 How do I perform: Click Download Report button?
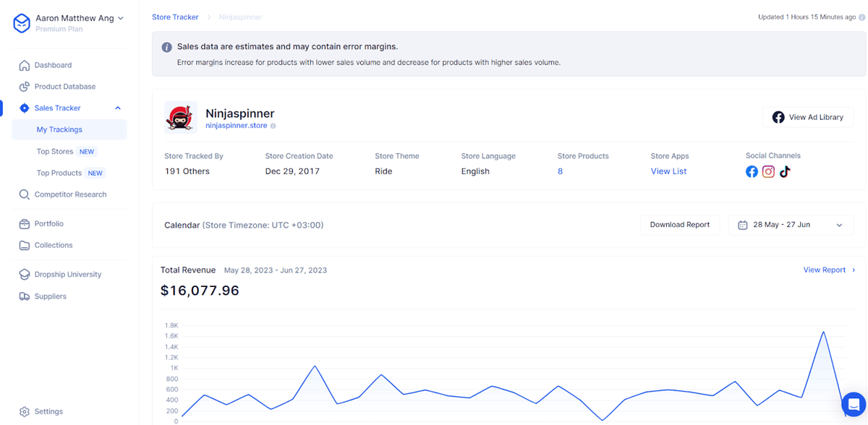click(680, 225)
